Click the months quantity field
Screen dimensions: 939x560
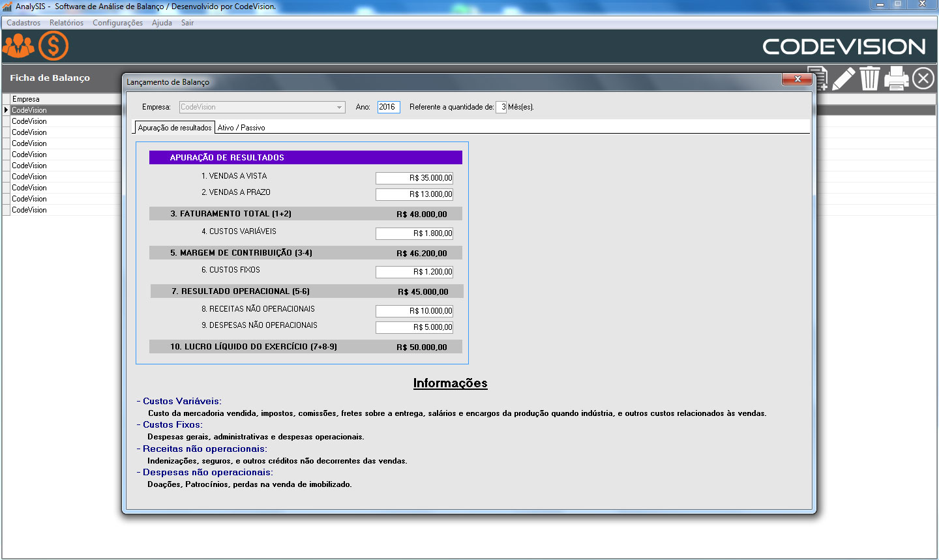point(501,107)
